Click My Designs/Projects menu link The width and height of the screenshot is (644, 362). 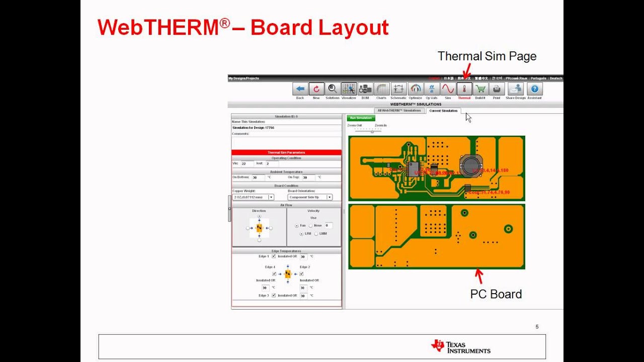[x=244, y=78]
